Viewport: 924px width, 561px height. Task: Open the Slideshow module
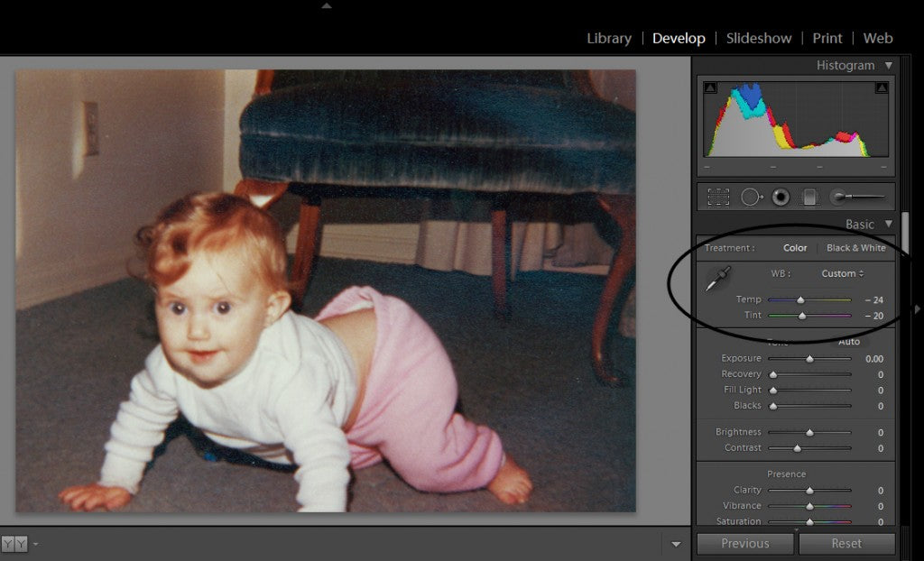pos(759,38)
